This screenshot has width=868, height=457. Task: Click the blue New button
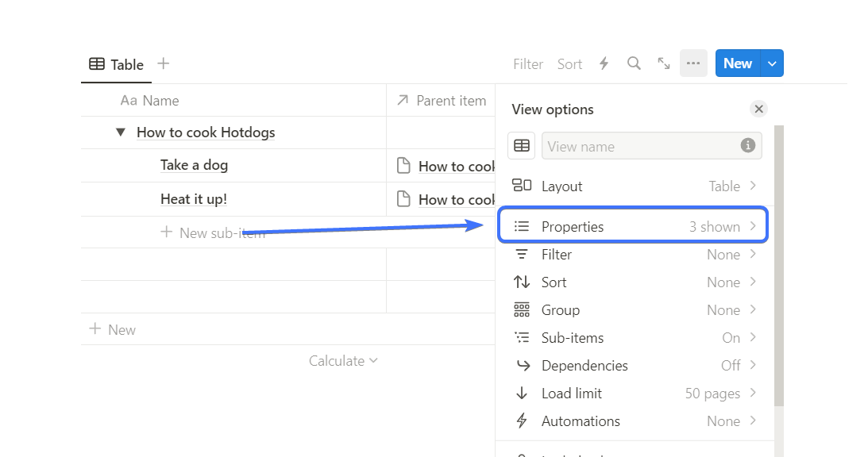click(x=737, y=63)
